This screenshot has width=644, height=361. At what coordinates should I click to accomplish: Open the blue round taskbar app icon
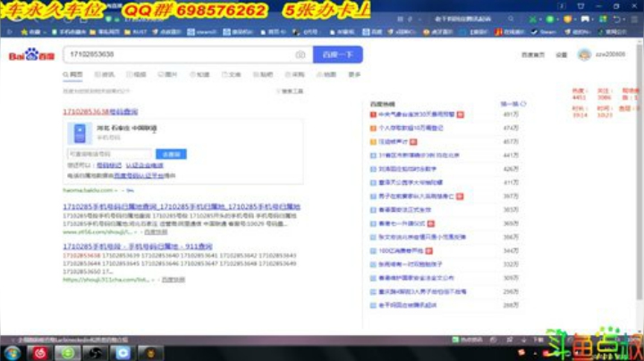[123, 353]
